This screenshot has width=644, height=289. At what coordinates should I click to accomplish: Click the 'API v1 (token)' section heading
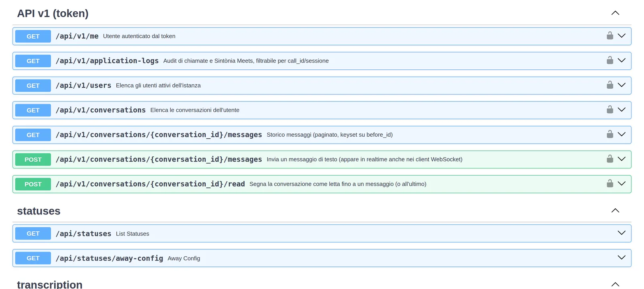[x=53, y=13]
